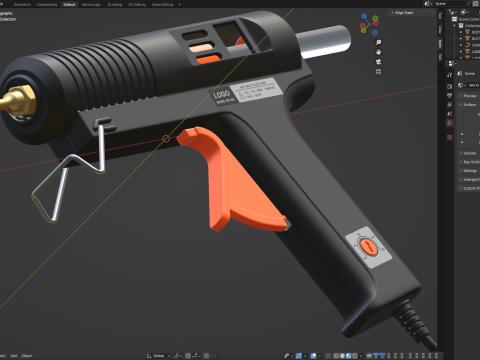Screen dimensions: 480x360
Task: Open snapping options dropdown
Action: coord(197,356)
